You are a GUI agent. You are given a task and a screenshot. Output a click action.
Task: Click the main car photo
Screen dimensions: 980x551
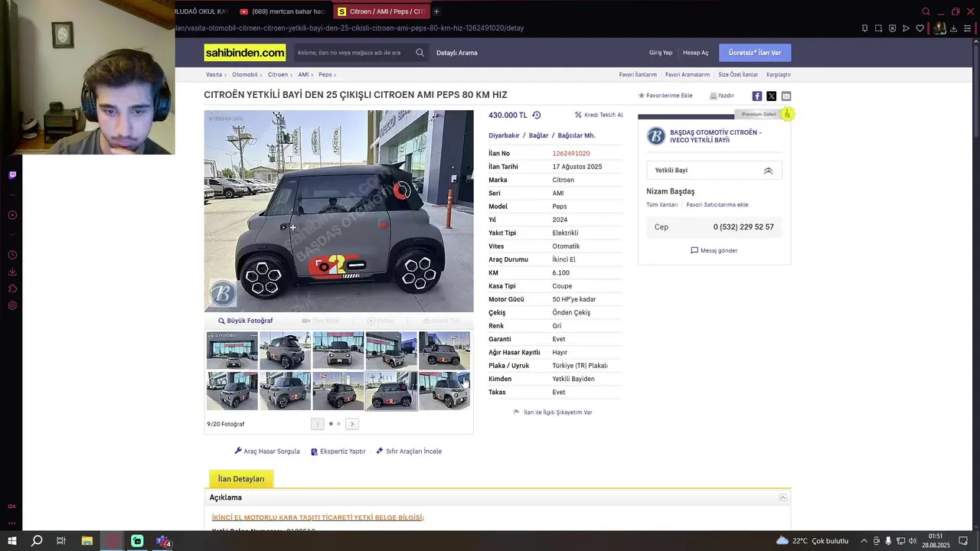pyautogui.click(x=338, y=211)
